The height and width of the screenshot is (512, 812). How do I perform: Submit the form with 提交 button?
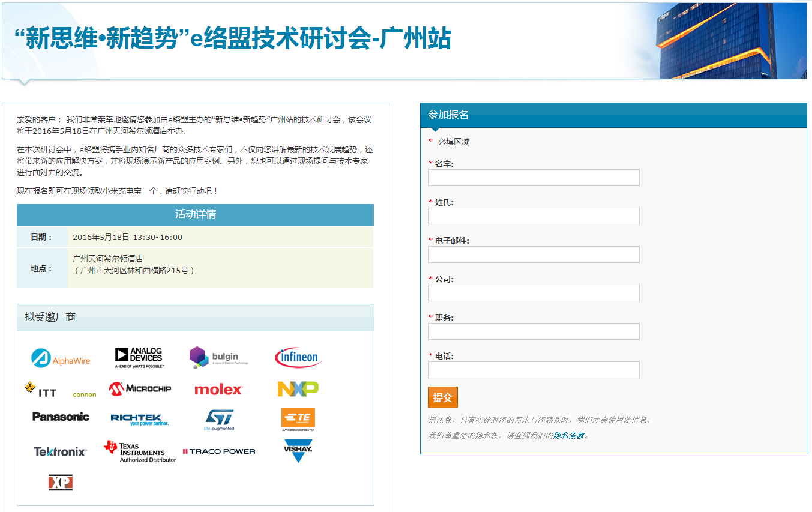(x=443, y=397)
